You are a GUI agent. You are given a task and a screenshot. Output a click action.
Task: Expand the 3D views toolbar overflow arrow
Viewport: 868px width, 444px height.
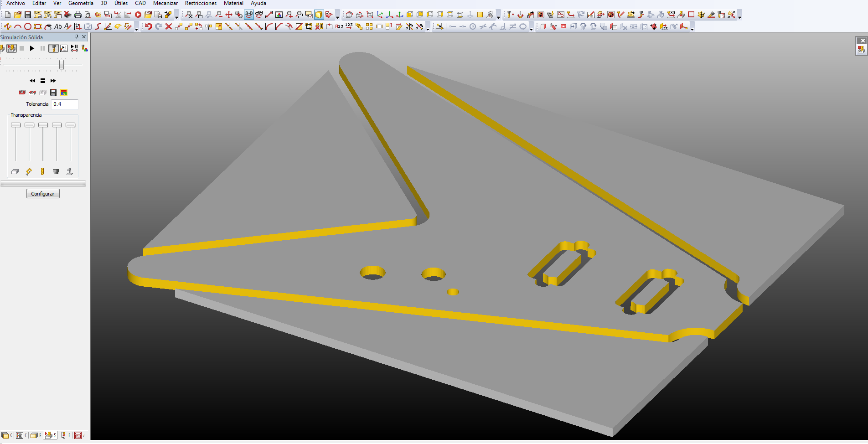point(498,15)
